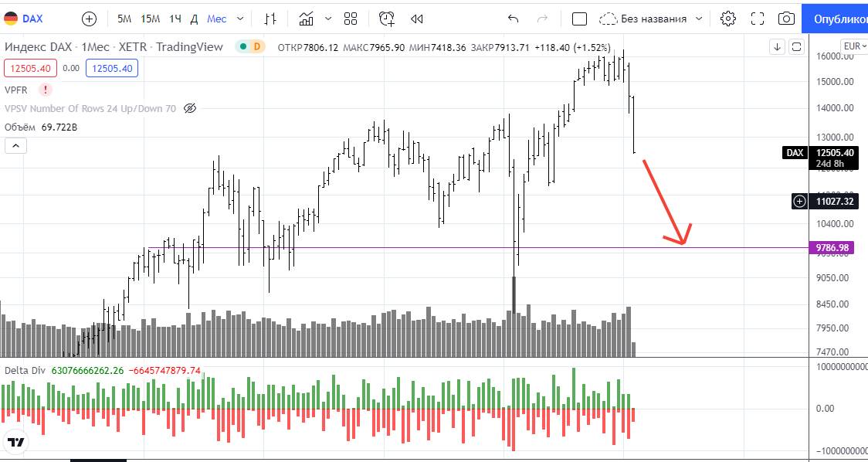Open the bar chart style selector
This screenshot has width=868, height=462.
(x=270, y=19)
